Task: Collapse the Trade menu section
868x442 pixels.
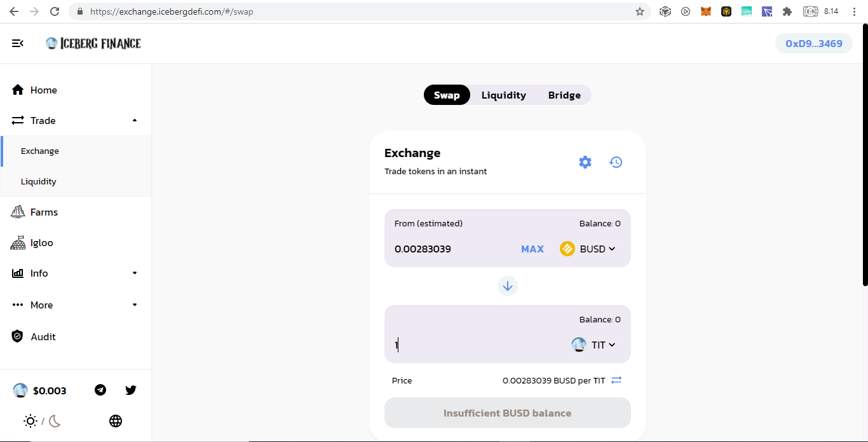Action: click(76, 121)
